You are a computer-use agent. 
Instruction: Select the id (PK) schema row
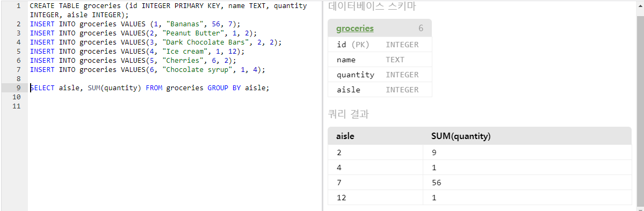coord(380,45)
